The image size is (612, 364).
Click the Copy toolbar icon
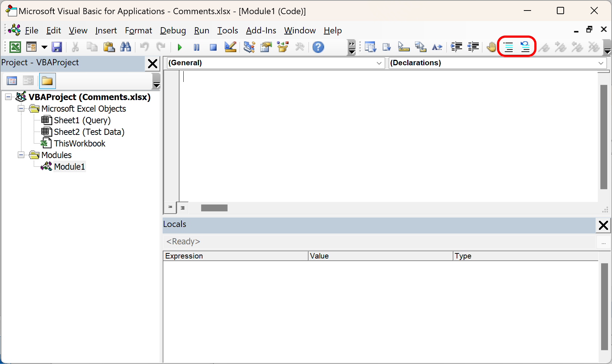point(92,47)
